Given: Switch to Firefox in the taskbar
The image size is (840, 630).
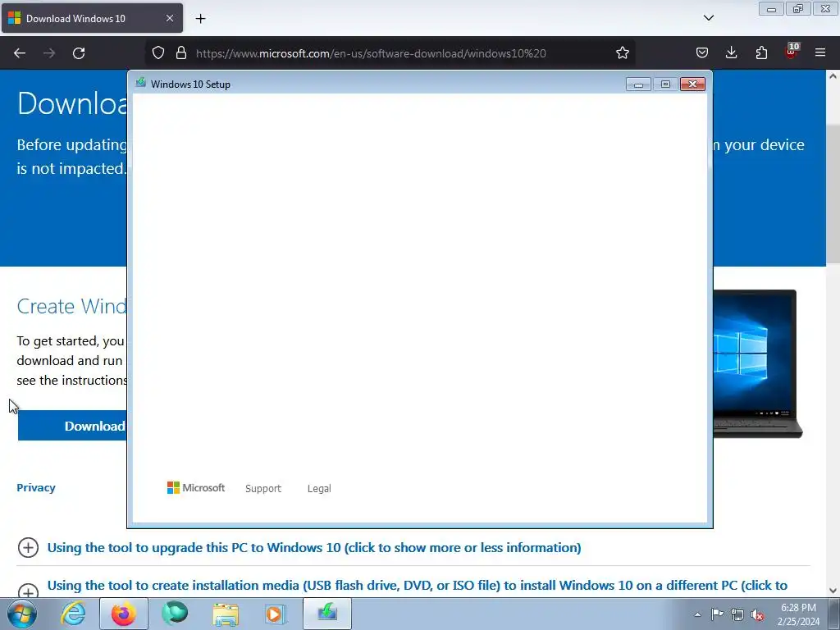Looking at the screenshot, I should (124, 614).
